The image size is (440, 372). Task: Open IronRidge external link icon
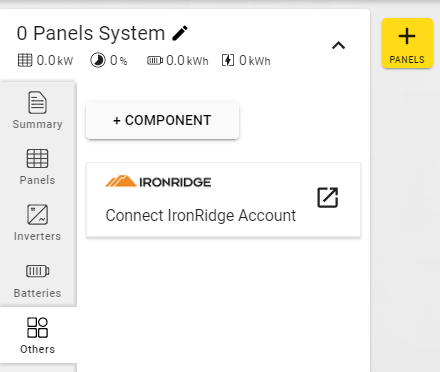pyautogui.click(x=327, y=198)
